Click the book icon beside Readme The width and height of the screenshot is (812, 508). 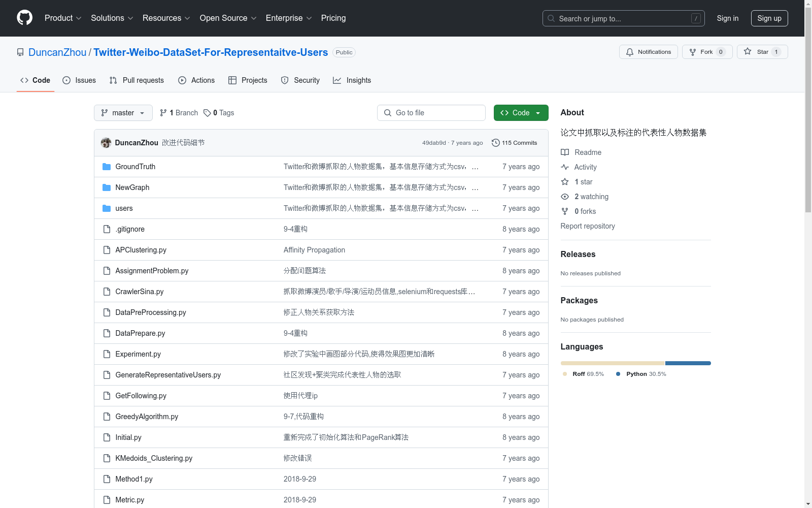(x=565, y=152)
